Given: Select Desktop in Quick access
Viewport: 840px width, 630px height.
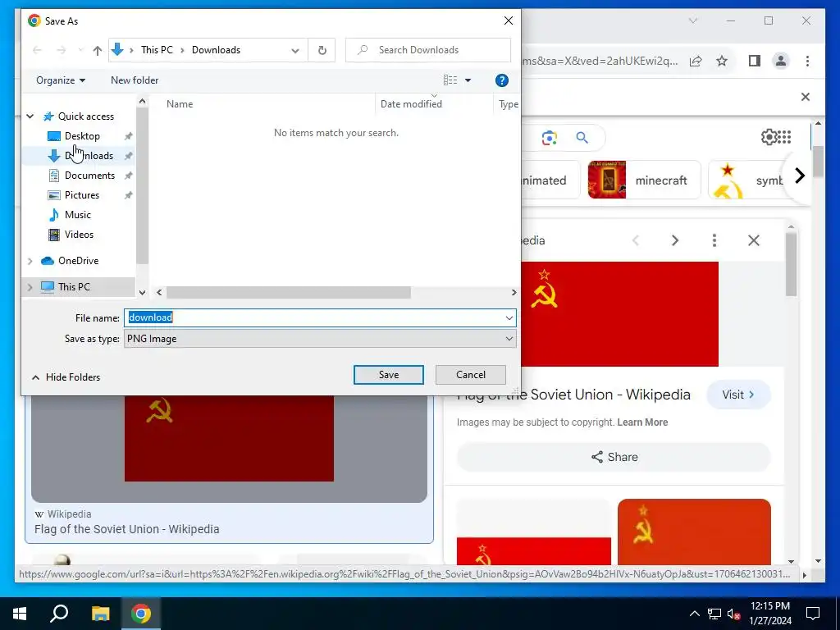Looking at the screenshot, I should pyautogui.click(x=82, y=136).
